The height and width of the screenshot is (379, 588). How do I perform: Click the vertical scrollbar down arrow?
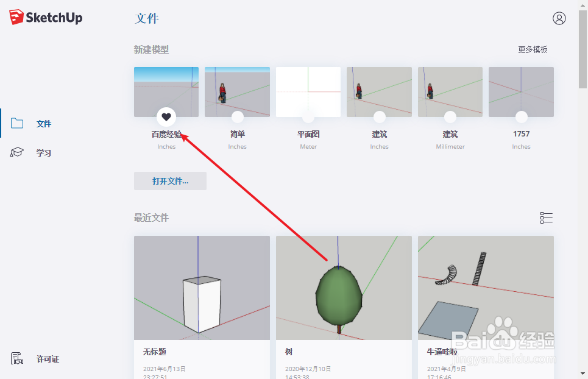(583, 374)
